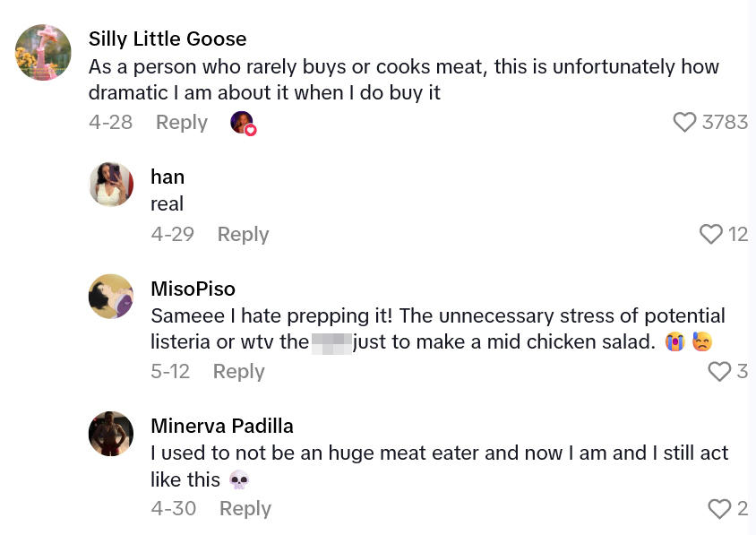Image resolution: width=756 pixels, height=535 pixels.
Task: Open Minerva Padilla's profile avatar
Action: (111, 434)
